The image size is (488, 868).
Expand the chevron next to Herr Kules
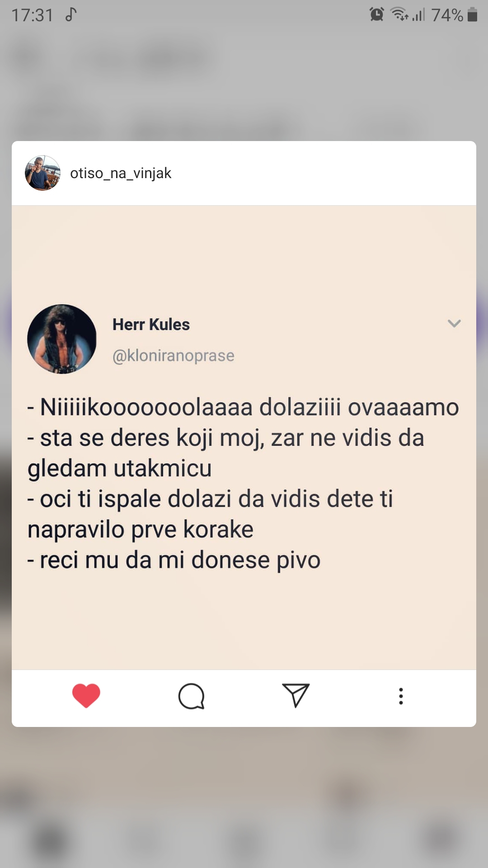(454, 323)
